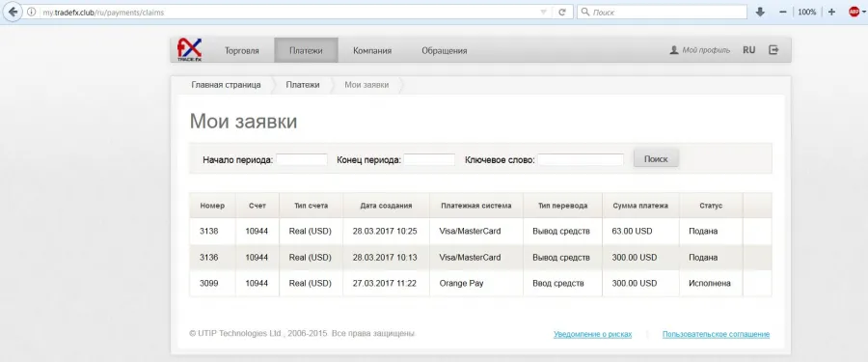This screenshot has width=868, height=362.
Task: Click Подана status in row 3138
Action: point(703,231)
